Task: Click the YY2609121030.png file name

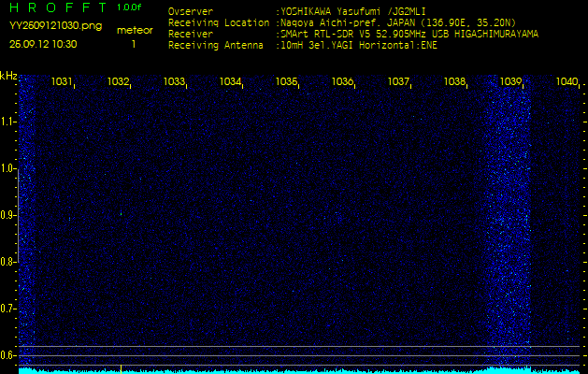Action: click(x=43, y=27)
